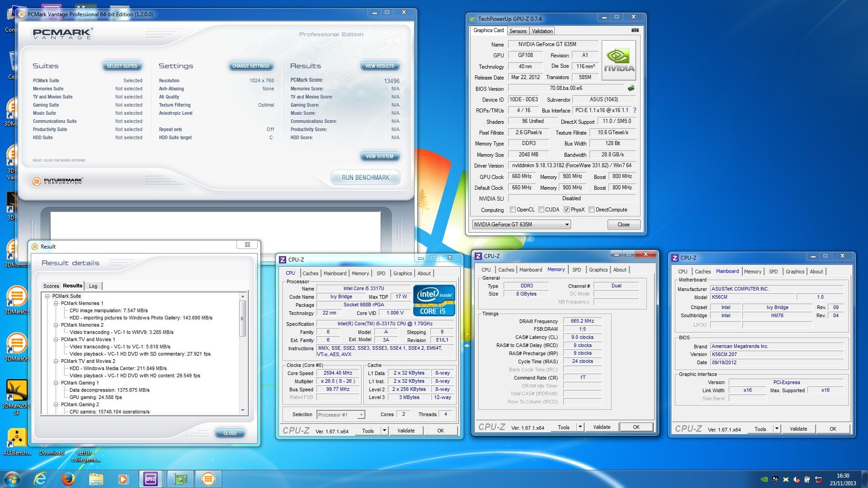The image size is (868, 488).
Task: Click the SELECT SUITES button
Action: [122, 66]
